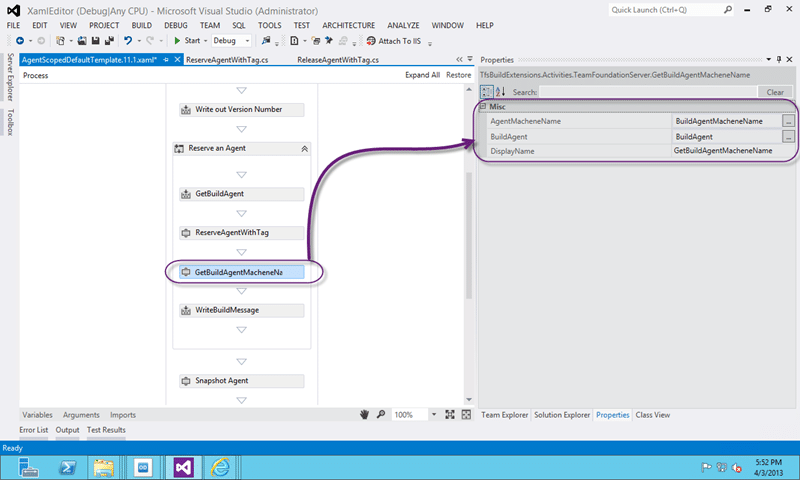Screen dimensions: 800x480
Task: Click the DisplayName value field
Action: tap(733, 151)
